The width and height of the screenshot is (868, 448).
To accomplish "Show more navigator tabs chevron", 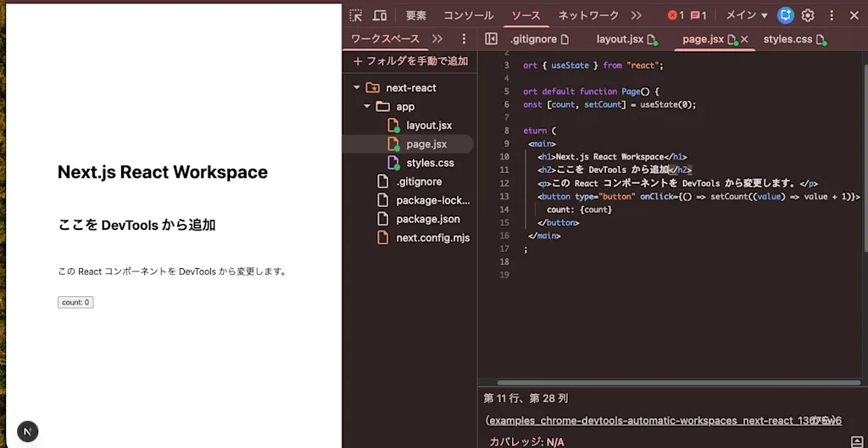I will click(x=437, y=39).
